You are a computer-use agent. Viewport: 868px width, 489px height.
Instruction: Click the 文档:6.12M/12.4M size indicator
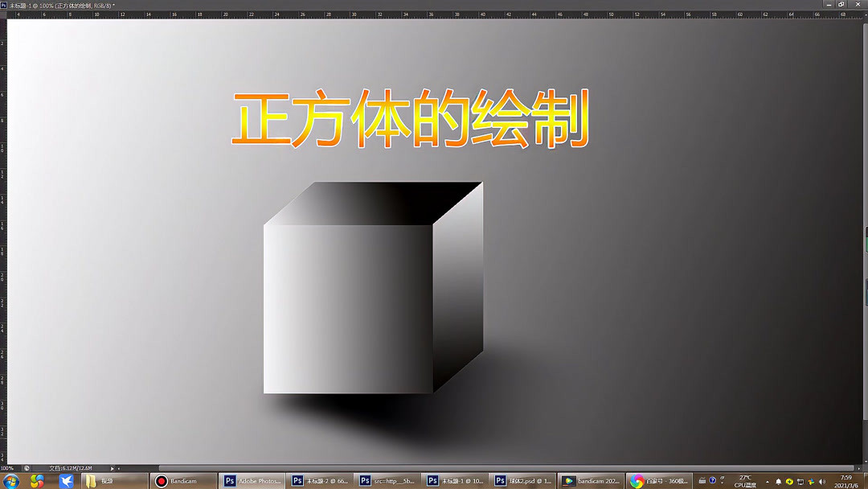click(72, 471)
